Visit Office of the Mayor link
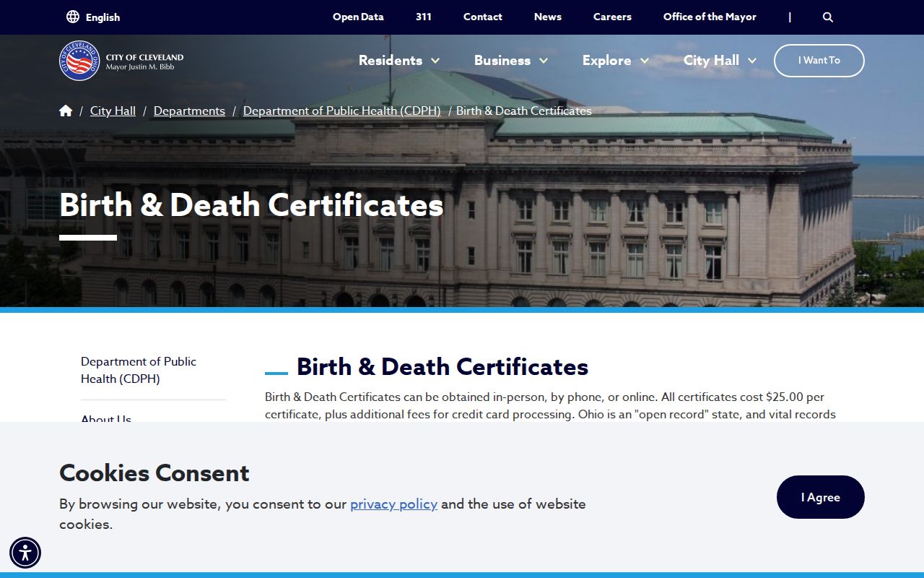Image resolution: width=924 pixels, height=578 pixels. click(x=710, y=17)
